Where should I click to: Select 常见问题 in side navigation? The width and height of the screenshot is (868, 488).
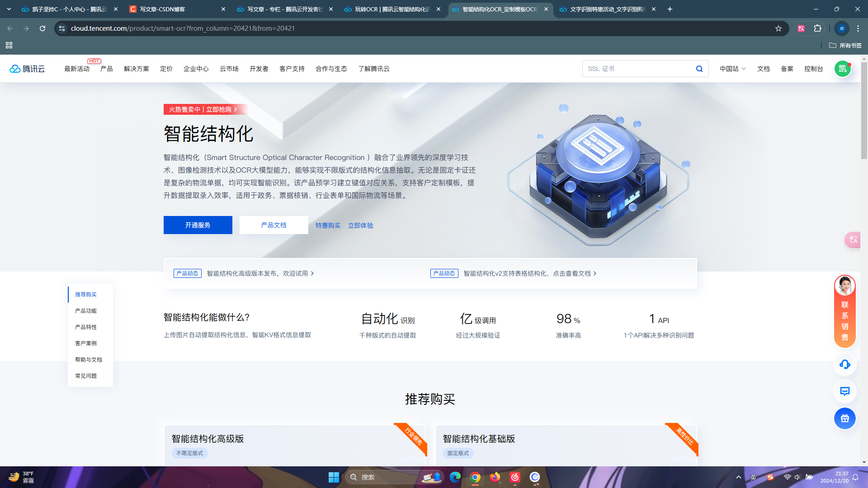tap(86, 376)
